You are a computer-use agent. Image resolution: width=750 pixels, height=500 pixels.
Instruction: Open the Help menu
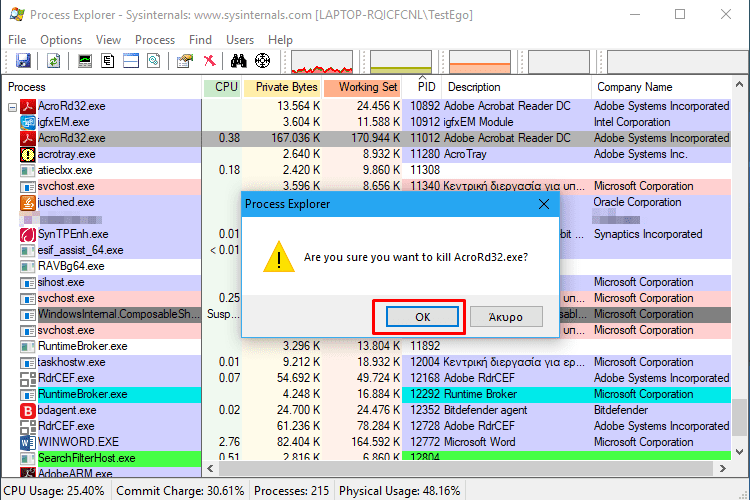(x=280, y=40)
